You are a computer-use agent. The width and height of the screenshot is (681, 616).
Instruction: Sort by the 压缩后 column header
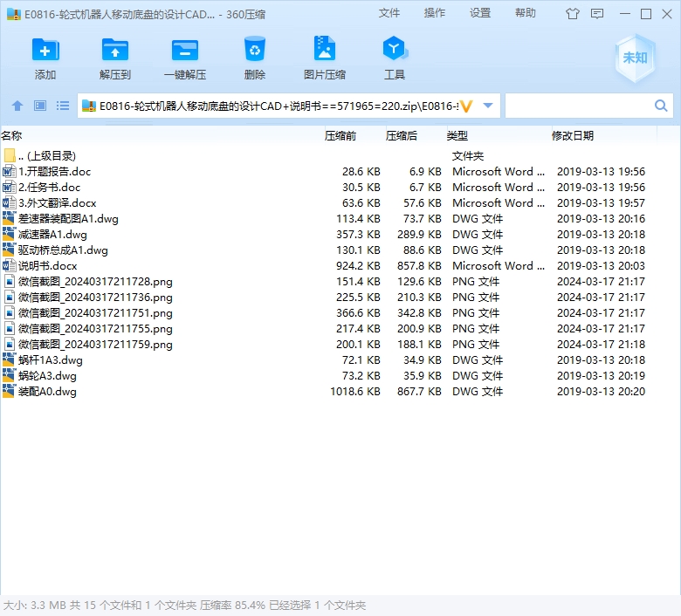[402, 136]
